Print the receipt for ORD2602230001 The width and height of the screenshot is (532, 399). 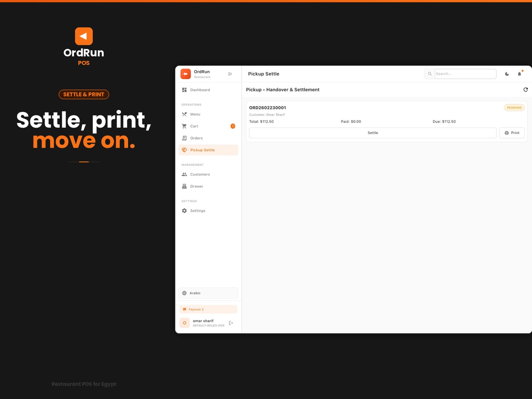click(512, 133)
